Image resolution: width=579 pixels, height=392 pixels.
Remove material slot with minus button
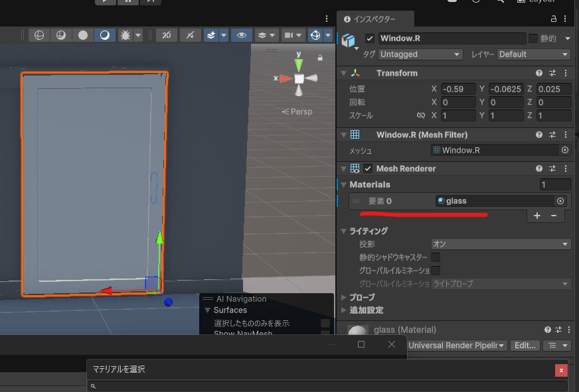click(554, 216)
